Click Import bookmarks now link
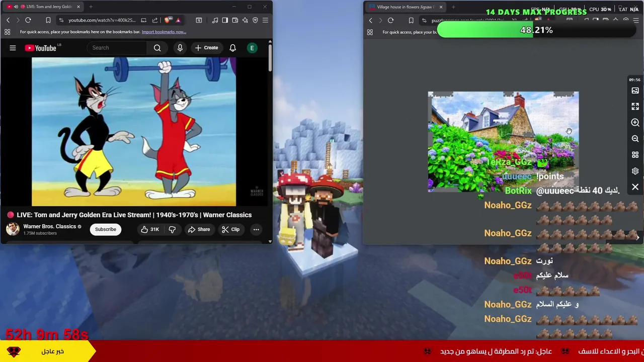The height and width of the screenshot is (362, 644). (164, 32)
